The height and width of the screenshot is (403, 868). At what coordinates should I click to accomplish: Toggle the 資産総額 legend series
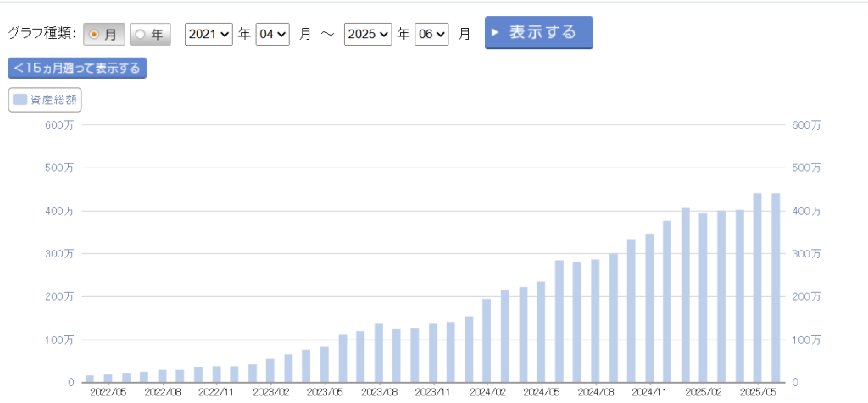click(45, 99)
